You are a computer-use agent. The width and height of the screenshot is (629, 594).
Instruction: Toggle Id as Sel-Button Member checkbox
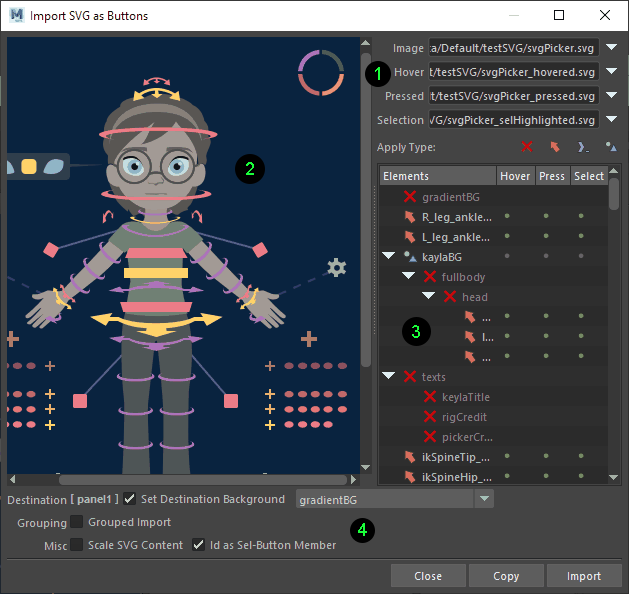click(x=199, y=545)
